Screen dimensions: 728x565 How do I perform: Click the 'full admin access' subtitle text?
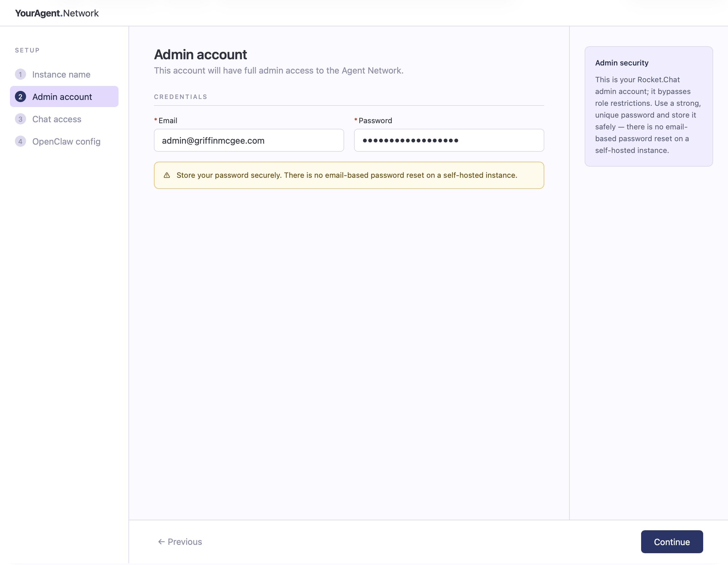279,71
